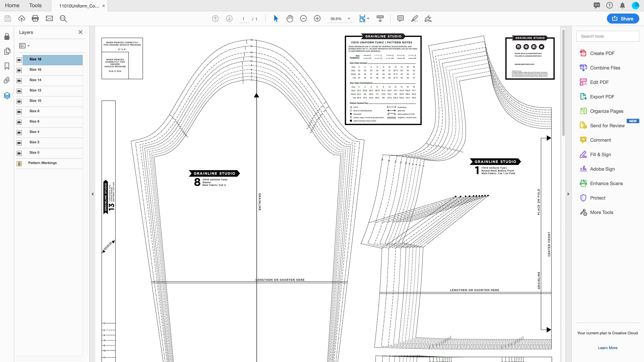The image size is (644, 362).
Task: Switch to the Tools tab
Action: pyautogui.click(x=35, y=5)
